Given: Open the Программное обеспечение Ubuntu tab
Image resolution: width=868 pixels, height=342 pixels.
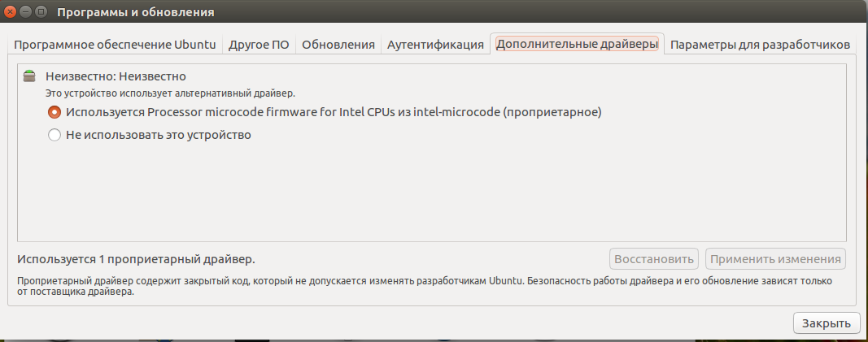Looking at the screenshot, I should click(x=115, y=45).
